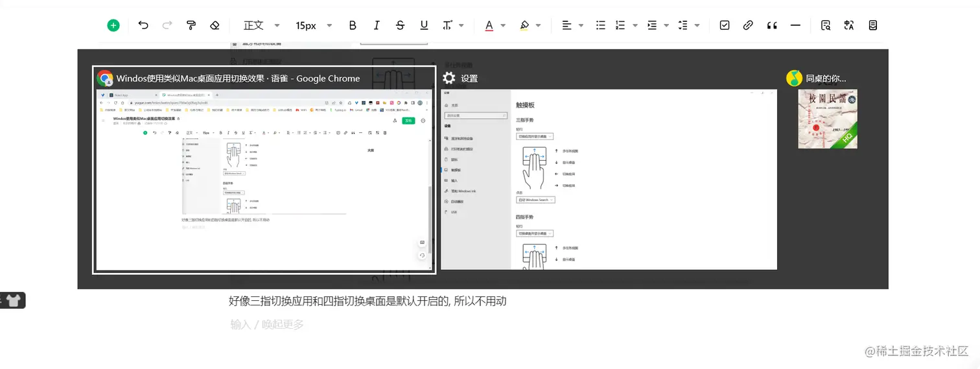
Task: Apply the red font color A
Action: (489, 25)
